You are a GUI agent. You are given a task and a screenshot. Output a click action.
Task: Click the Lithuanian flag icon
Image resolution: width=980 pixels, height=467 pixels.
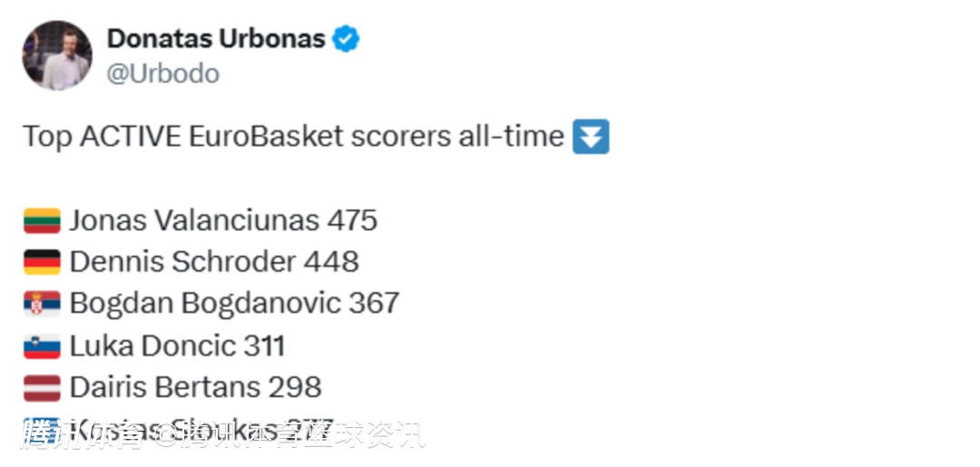pos(42,221)
